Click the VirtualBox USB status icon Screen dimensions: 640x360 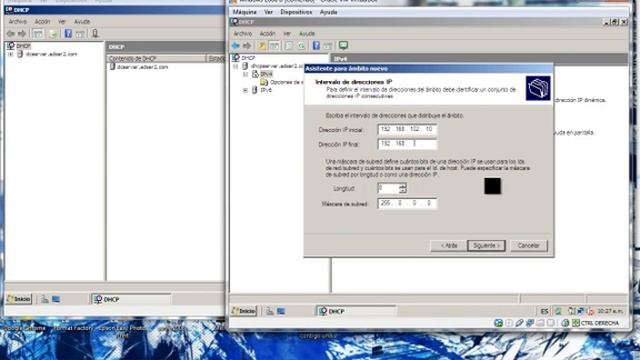[x=519, y=323]
